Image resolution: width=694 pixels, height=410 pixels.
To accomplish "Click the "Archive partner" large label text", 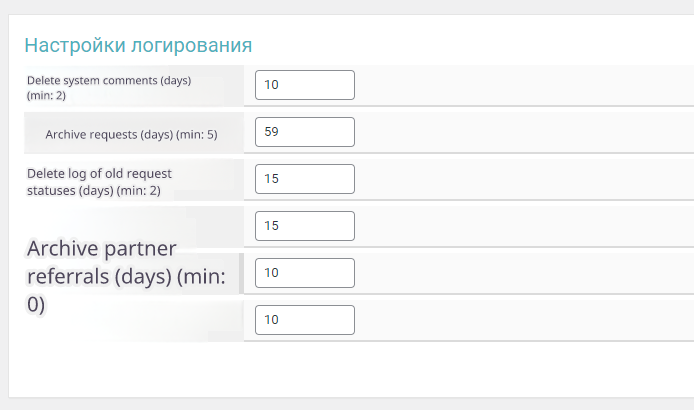I will click(x=102, y=248).
